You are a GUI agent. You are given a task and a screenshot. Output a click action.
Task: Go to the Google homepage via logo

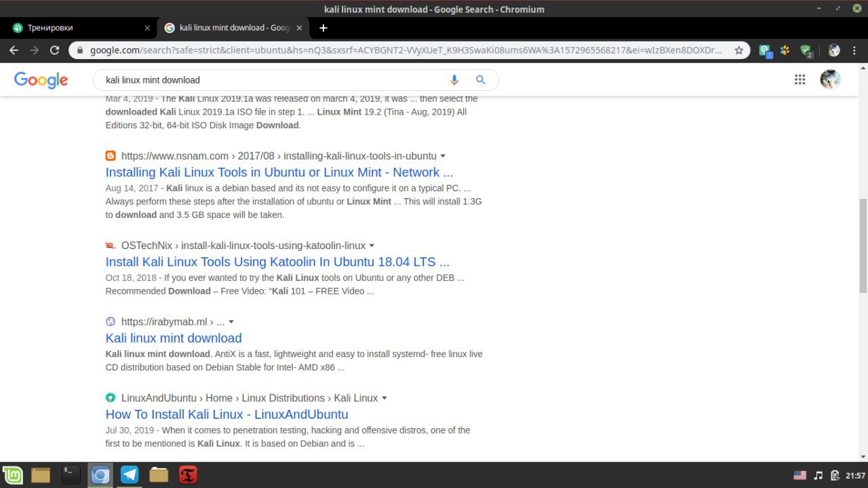click(x=41, y=80)
